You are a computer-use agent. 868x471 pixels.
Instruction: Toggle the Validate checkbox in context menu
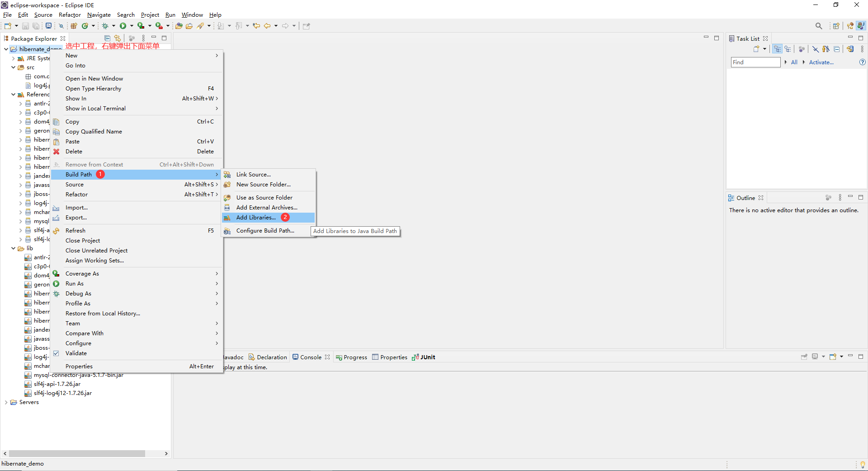pos(57,353)
